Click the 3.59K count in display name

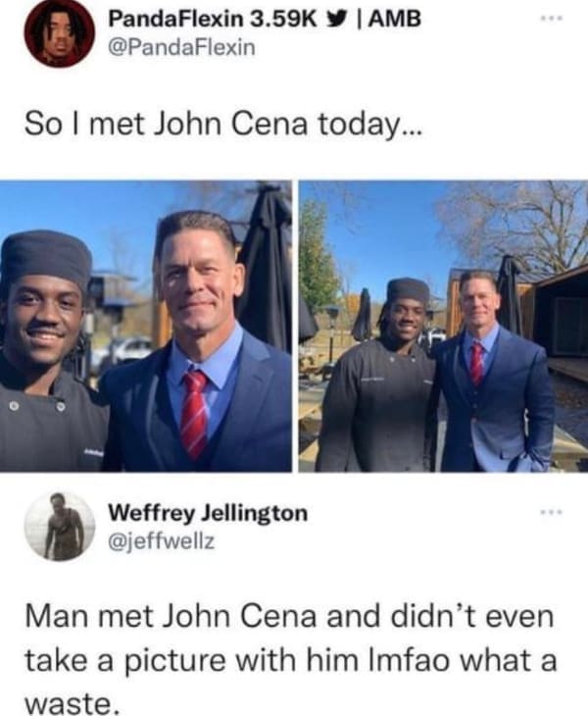coord(283,20)
